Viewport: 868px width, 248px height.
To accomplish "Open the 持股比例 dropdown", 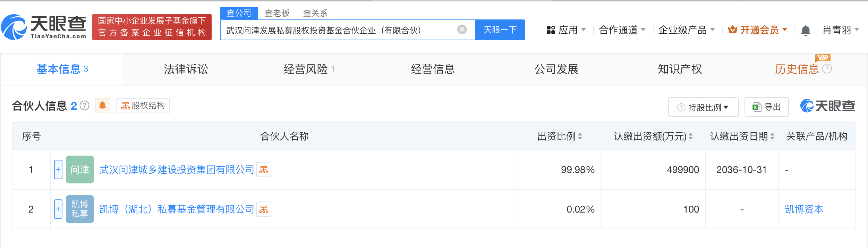I will pos(704,107).
